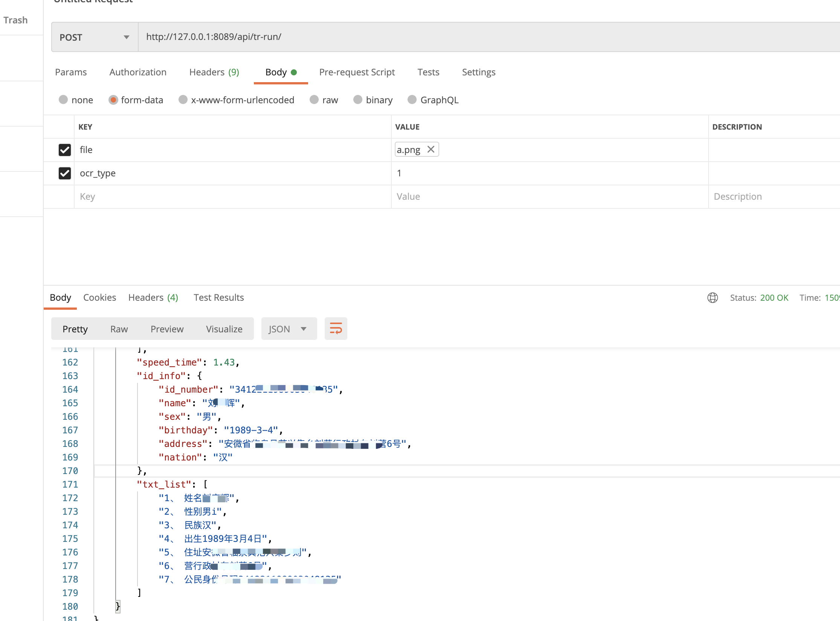Click the network globe icon

pos(712,298)
